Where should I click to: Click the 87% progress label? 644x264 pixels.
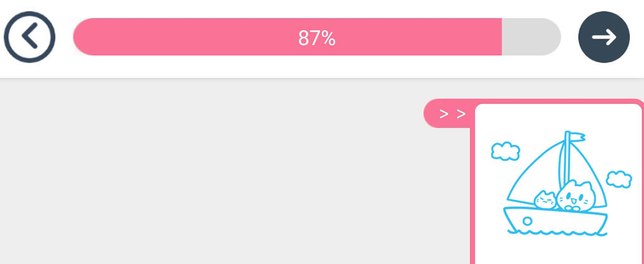point(317,38)
